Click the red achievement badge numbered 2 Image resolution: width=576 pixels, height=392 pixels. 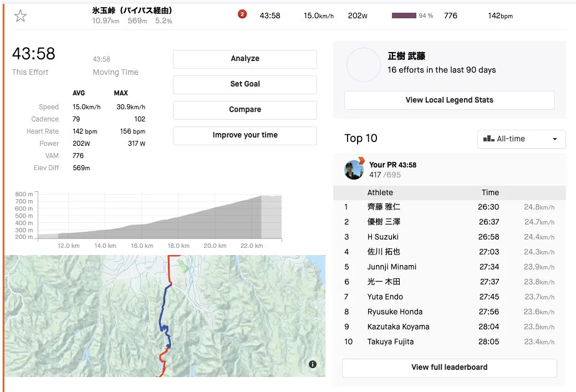(x=242, y=14)
